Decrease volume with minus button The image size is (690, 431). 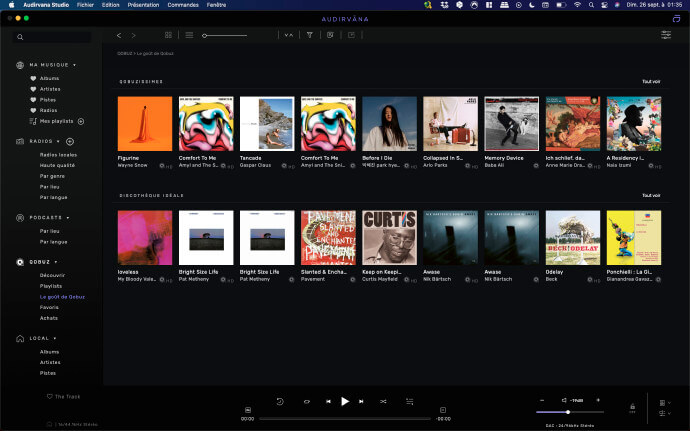[x=542, y=400]
